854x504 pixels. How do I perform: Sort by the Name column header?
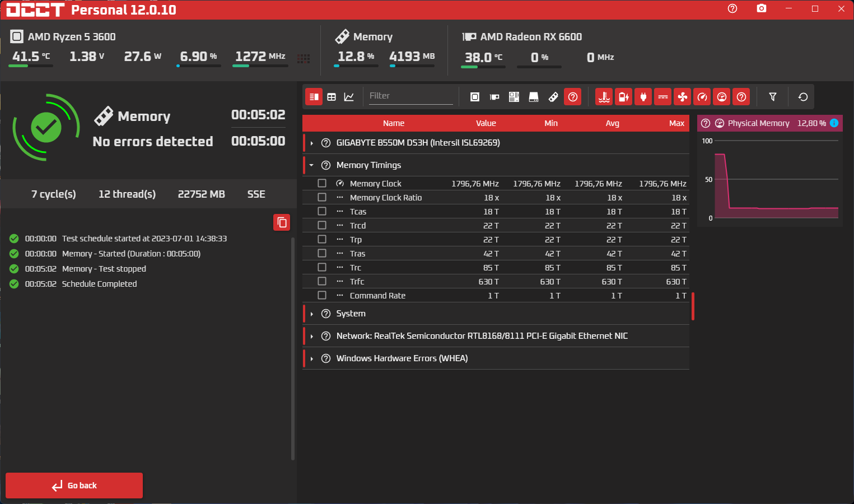(394, 123)
